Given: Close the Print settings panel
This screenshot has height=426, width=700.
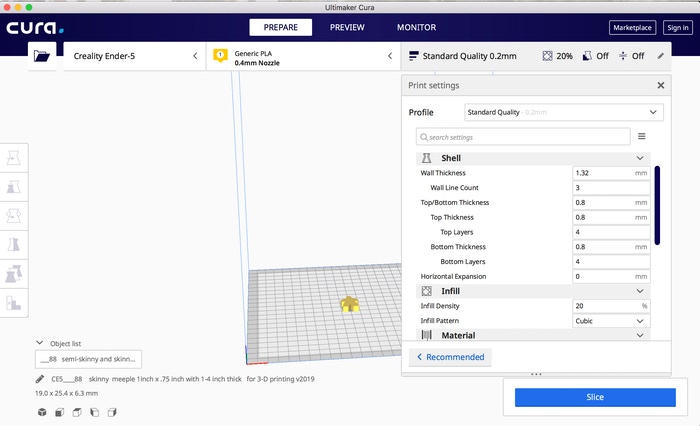Looking at the screenshot, I should 660,86.
